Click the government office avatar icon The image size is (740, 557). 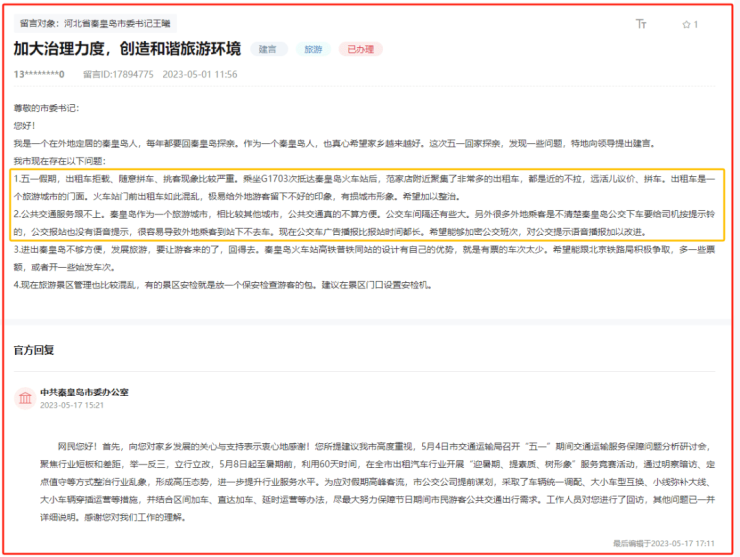(24, 399)
